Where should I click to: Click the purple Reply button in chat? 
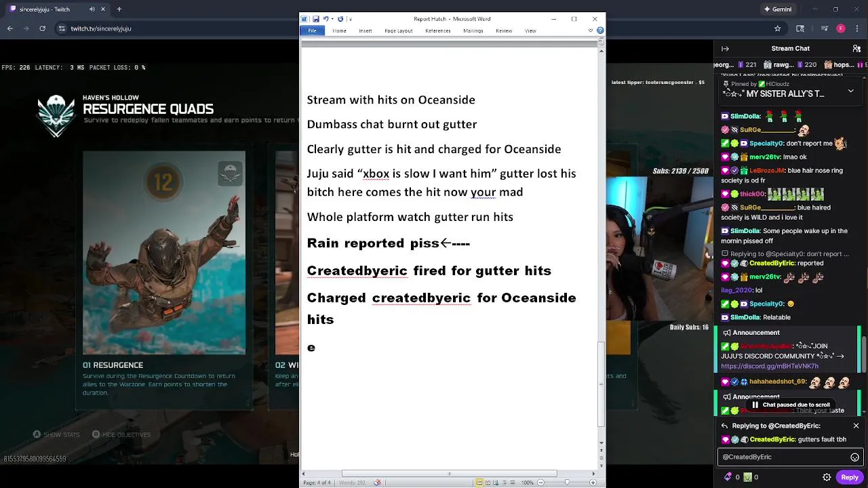pyautogui.click(x=850, y=477)
